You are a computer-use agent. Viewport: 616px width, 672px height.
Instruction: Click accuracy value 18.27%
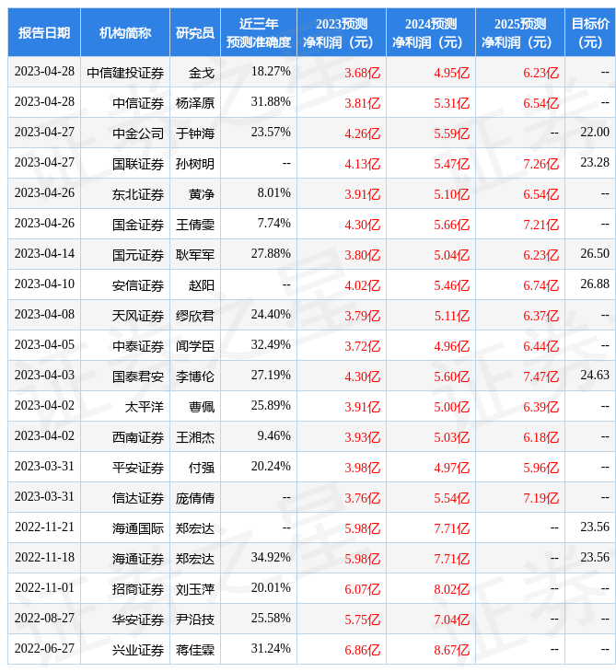pyautogui.click(x=271, y=71)
